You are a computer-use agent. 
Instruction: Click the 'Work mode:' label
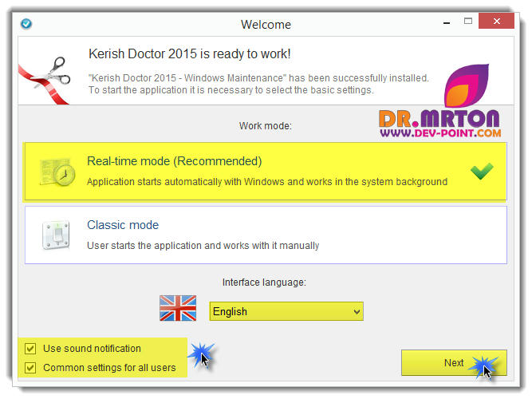click(266, 126)
